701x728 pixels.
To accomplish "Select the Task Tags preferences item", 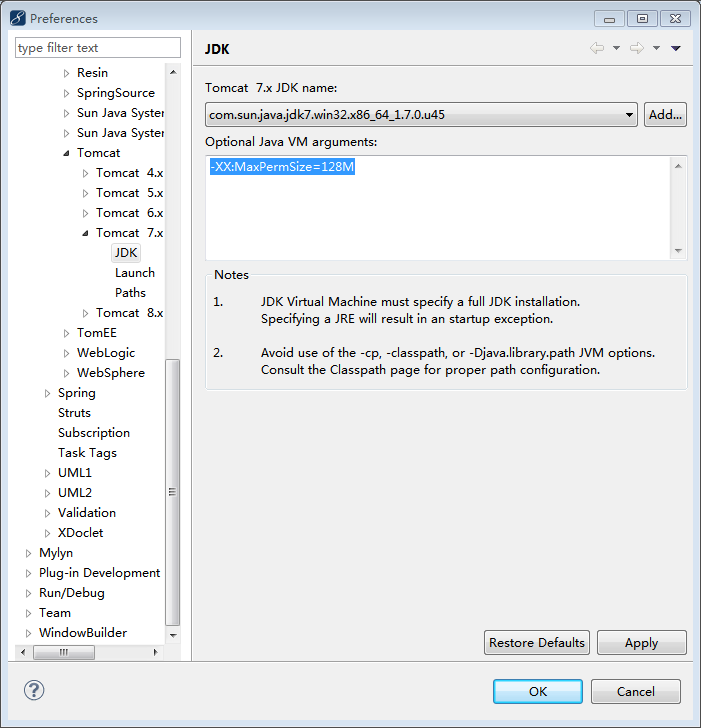I will (87, 453).
